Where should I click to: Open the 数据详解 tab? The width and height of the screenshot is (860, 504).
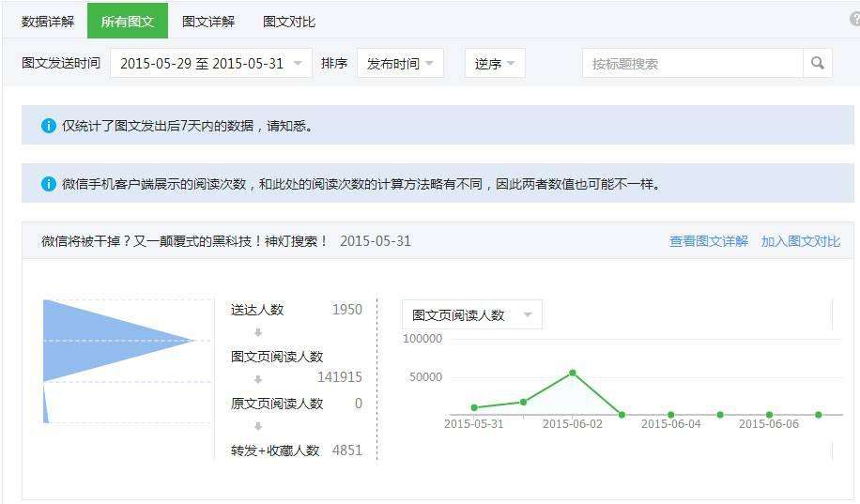[48, 22]
